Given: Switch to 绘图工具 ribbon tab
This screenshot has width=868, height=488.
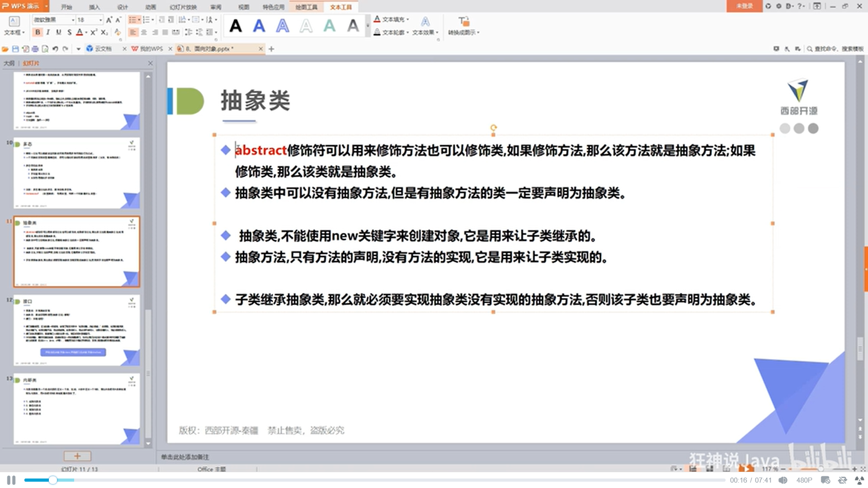Looking at the screenshot, I should click(x=307, y=7).
